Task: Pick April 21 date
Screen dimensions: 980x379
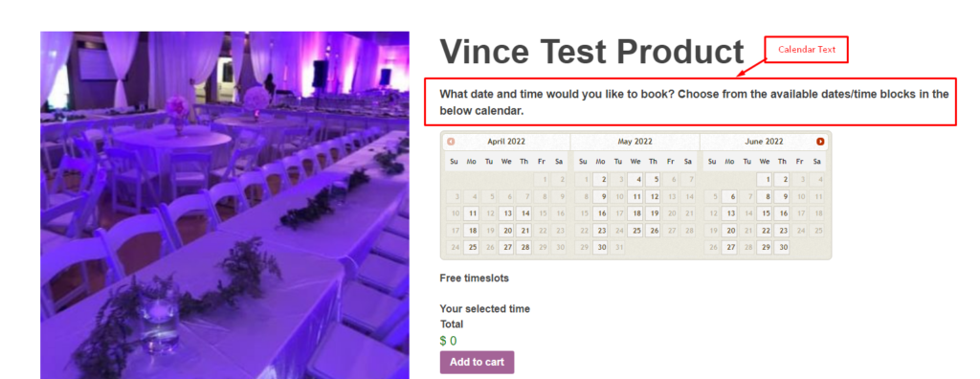Action: click(523, 230)
